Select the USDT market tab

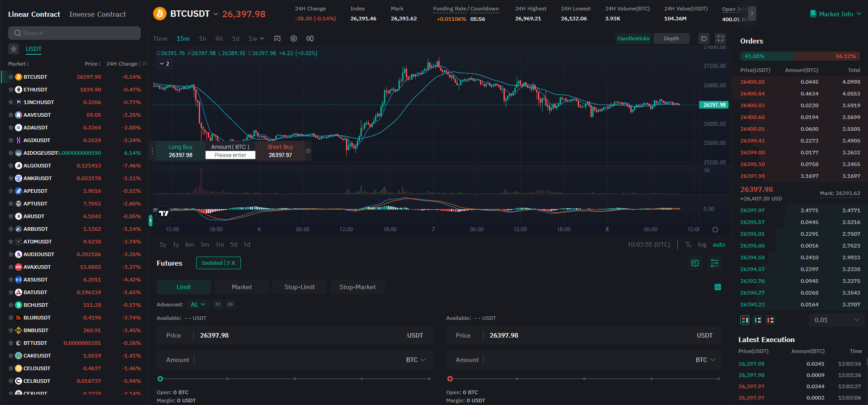pyautogui.click(x=34, y=49)
